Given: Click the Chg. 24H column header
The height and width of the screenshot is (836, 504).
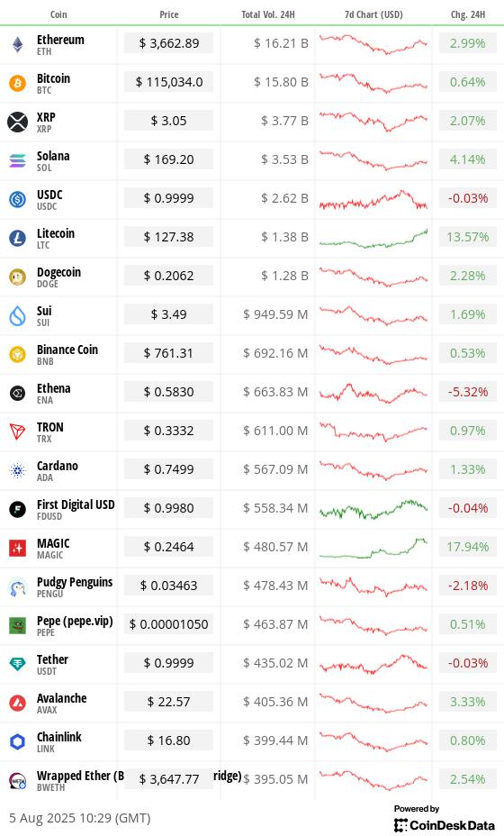Looking at the screenshot, I should click(x=468, y=14).
